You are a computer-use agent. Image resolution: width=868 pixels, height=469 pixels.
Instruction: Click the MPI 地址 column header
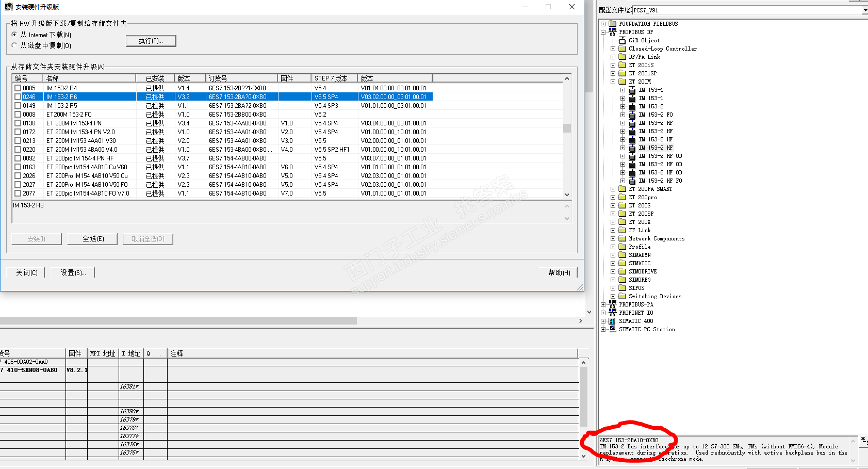(103, 353)
